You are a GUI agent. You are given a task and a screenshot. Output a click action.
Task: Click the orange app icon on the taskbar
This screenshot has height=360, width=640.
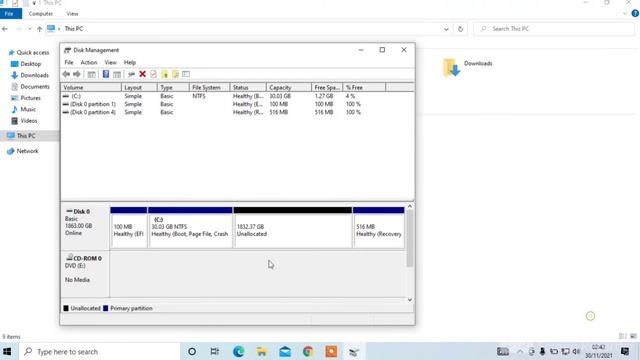pos(331,351)
